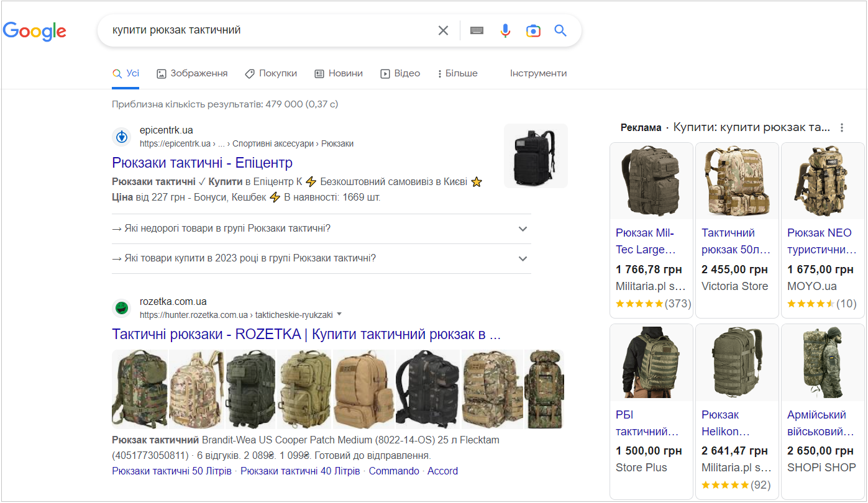Click the price 2 650,00 грн
This screenshot has height=503, width=868.
coord(820,451)
